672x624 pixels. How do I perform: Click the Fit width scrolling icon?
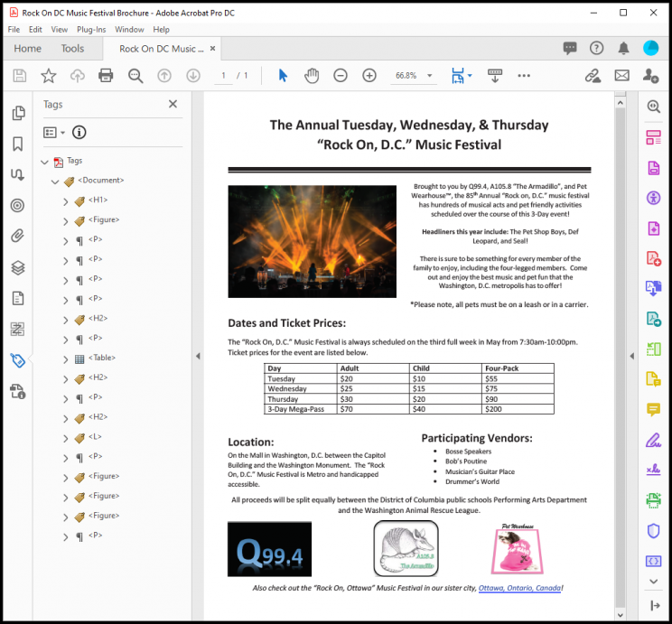pos(458,76)
